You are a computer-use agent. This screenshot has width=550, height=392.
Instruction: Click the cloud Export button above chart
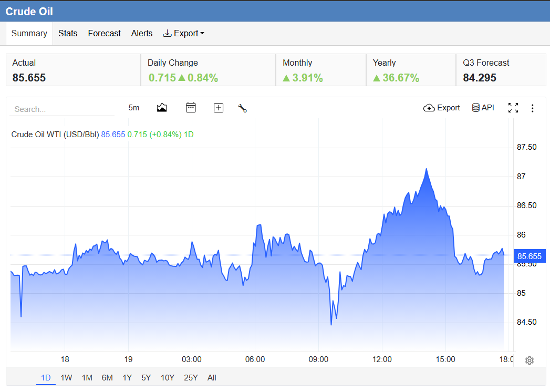tap(442, 108)
